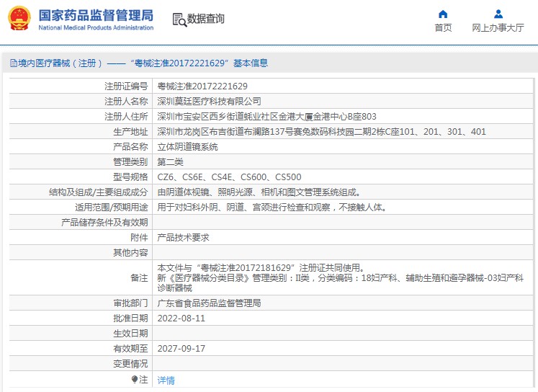Click the 产品储存条件及有效期 label
Screen dimensions: 538x392
point(104,222)
